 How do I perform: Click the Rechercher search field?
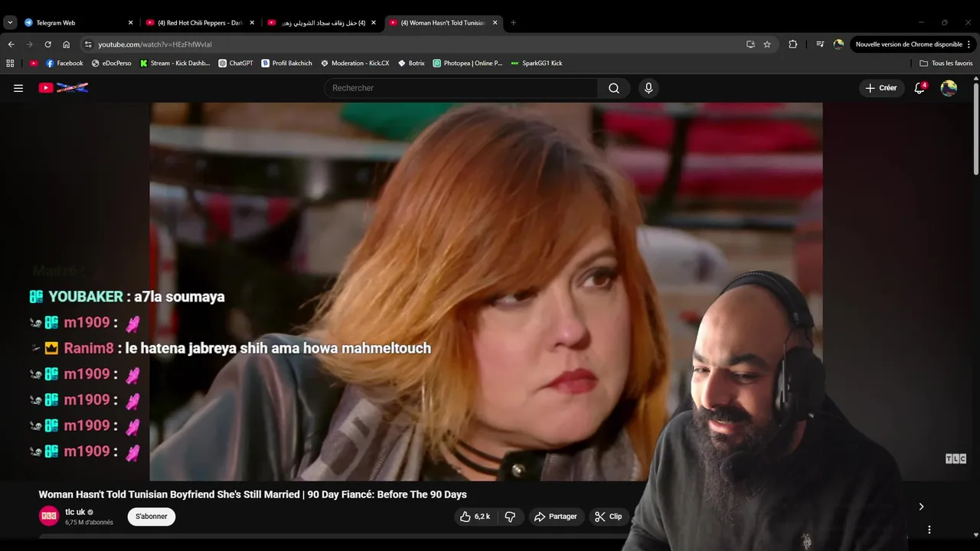click(x=462, y=88)
